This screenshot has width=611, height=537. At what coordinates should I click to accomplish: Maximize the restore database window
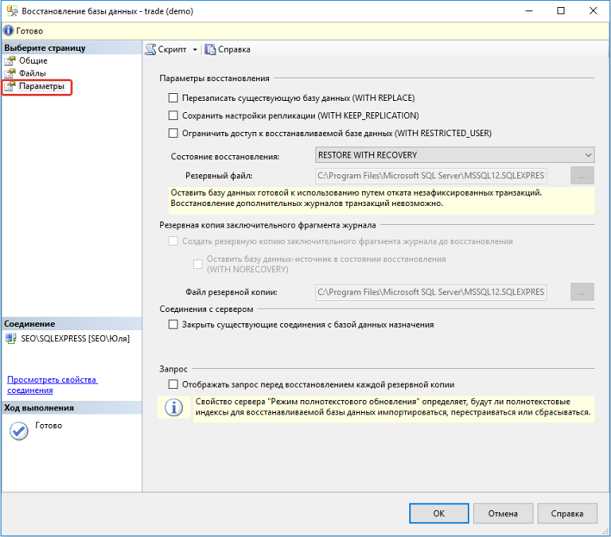coord(561,11)
